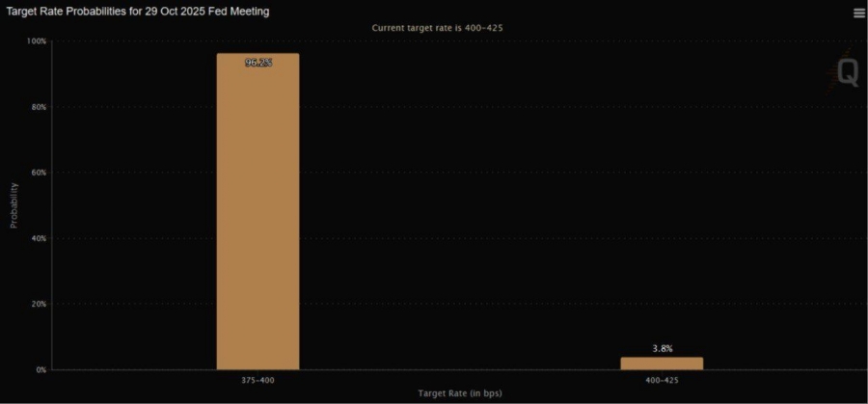The width and height of the screenshot is (868, 404).
Task: Click the 40% y-axis tick label
Action: [x=38, y=238]
